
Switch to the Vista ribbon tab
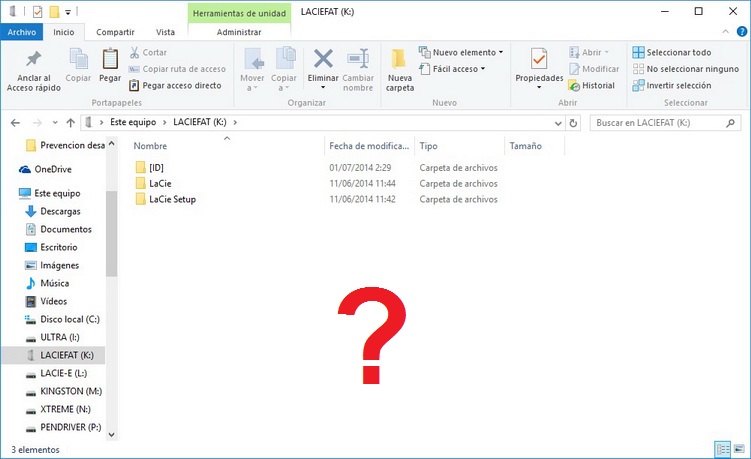coord(165,32)
